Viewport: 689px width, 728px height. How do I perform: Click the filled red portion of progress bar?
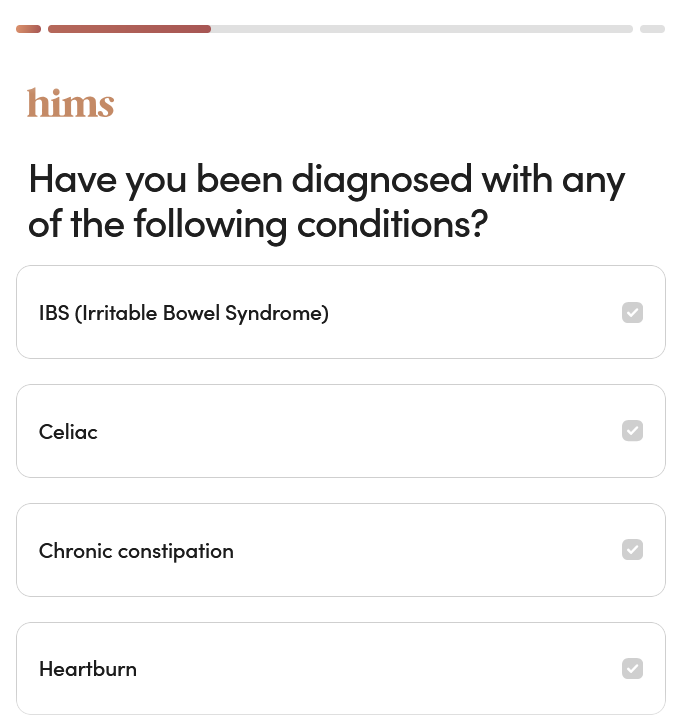tap(129, 29)
